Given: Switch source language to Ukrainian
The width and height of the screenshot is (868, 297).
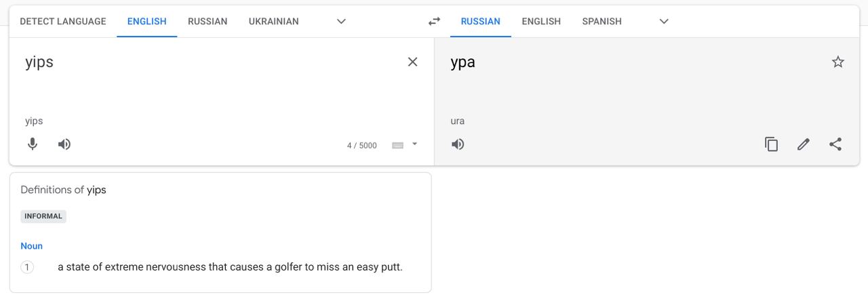Looking at the screenshot, I should (x=273, y=22).
